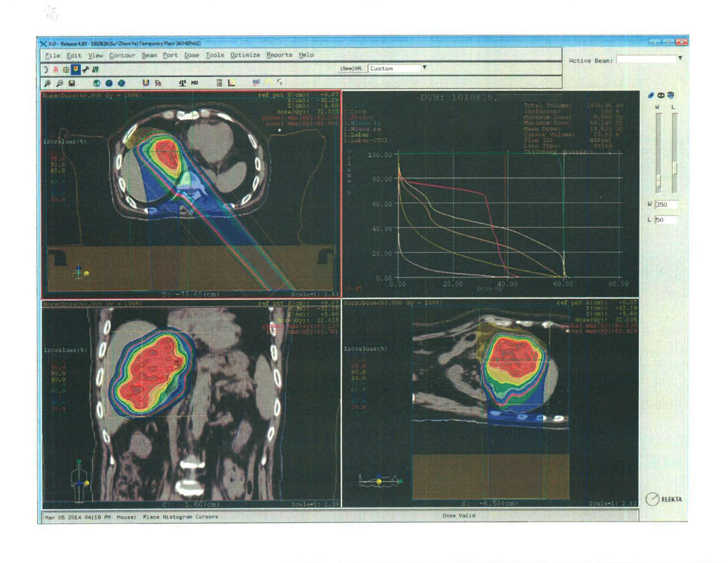Click the W value field showing 350
This screenshot has height=563, width=728.
[x=666, y=204]
